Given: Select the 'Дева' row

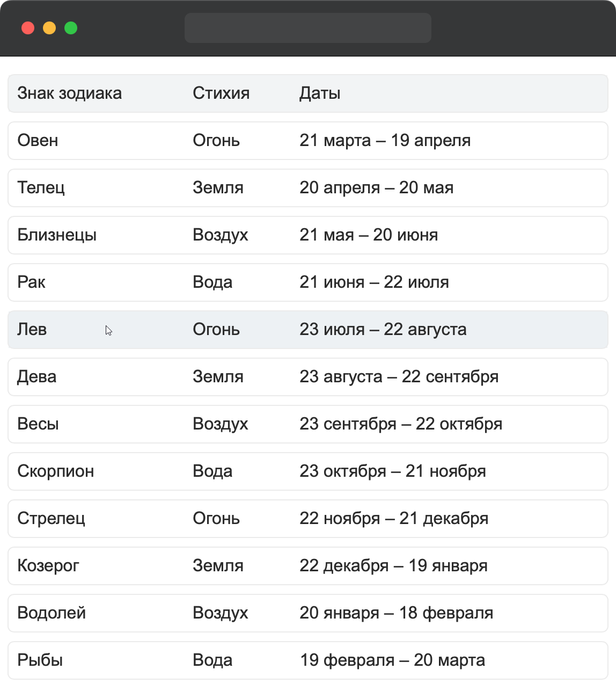Looking at the screenshot, I should (307, 377).
